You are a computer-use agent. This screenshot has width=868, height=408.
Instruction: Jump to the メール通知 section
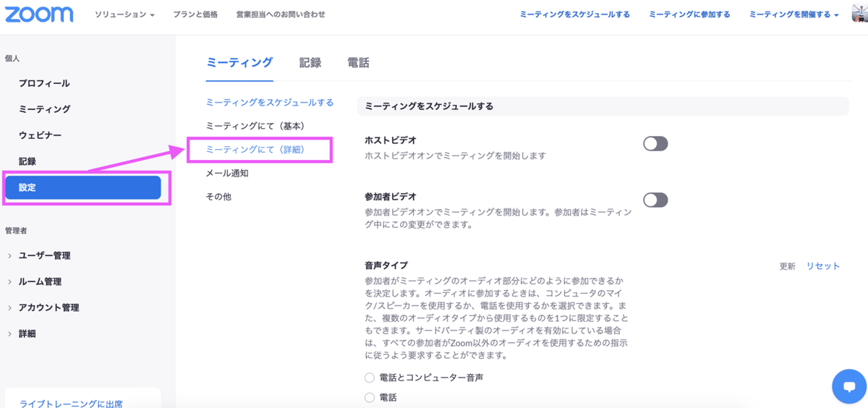[x=227, y=174]
